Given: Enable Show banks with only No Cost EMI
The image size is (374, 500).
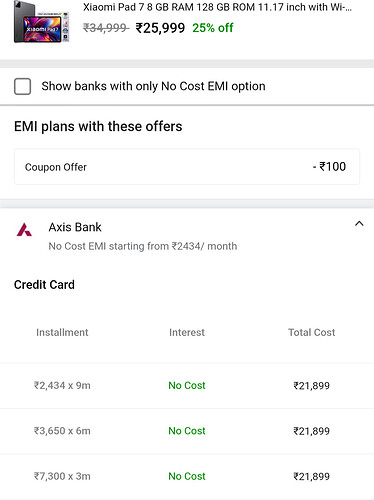Looking at the screenshot, I should pos(23,86).
